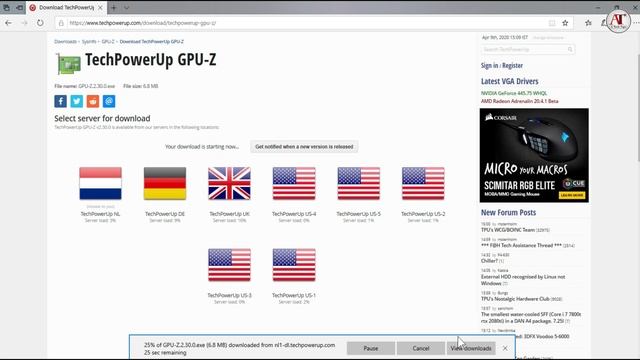The height and width of the screenshot is (360, 640).
Task: Click the Corsair Scimitar RGB Elite ad
Action: [534, 155]
